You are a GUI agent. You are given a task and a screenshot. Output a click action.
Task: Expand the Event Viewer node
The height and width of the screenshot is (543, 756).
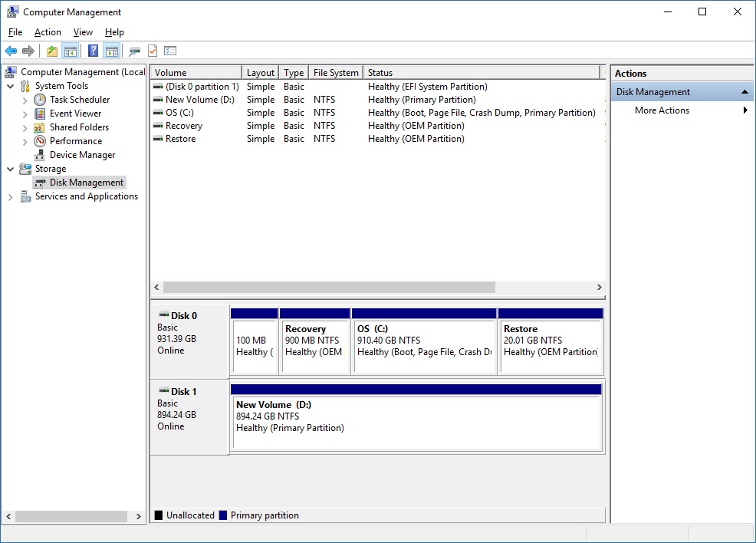(25, 114)
